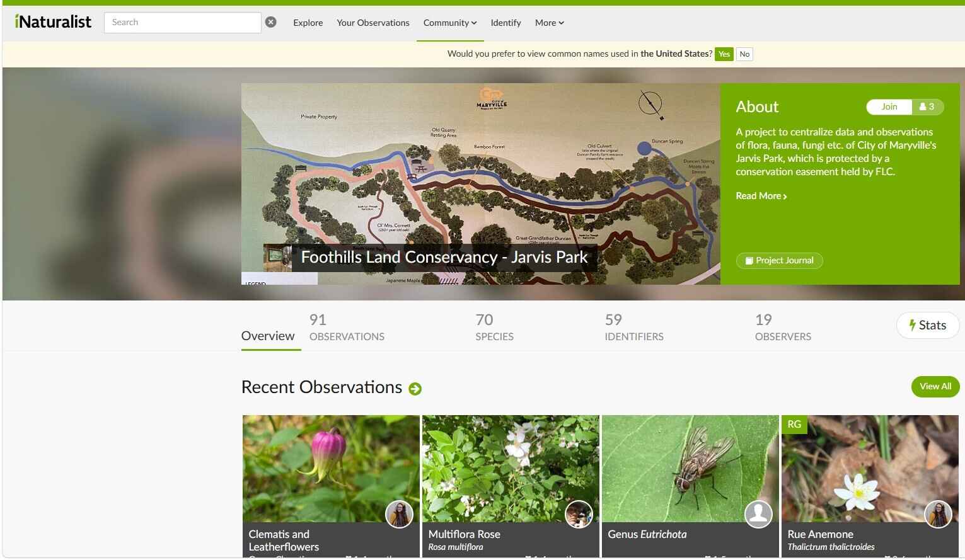Open the Clematis observer's avatar
This screenshot has height=560, width=965.
tap(399, 514)
